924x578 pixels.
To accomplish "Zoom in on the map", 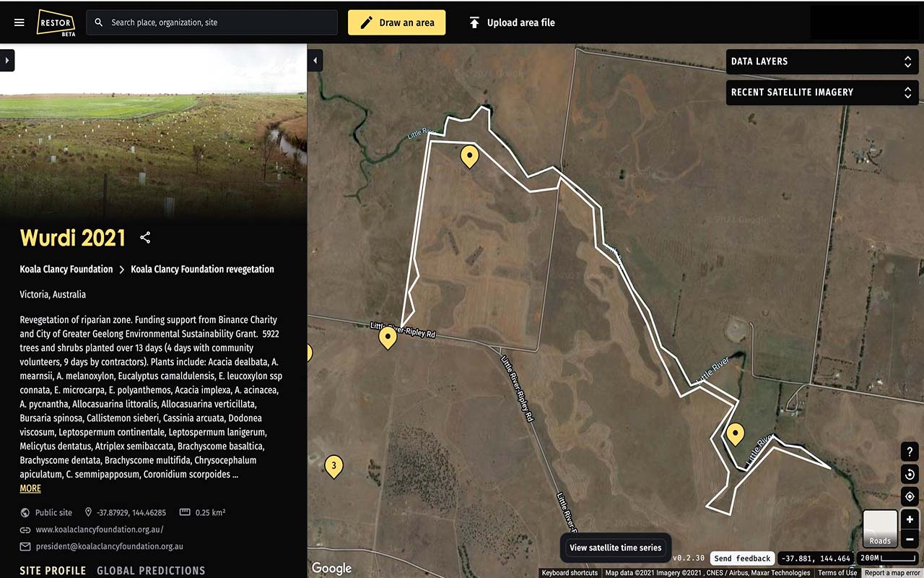I will click(910, 519).
